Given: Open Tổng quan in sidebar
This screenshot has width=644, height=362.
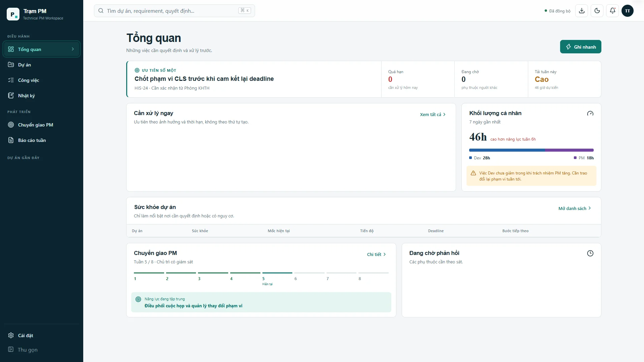Looking at the screenshot, I should coord(42,49).
